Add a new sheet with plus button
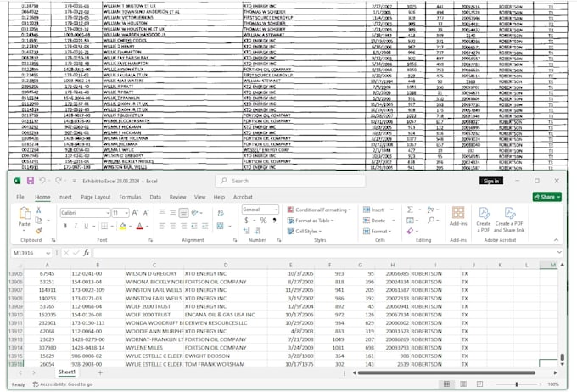The width and height of the screenshot is (577, 392). [x=100, y=372]
